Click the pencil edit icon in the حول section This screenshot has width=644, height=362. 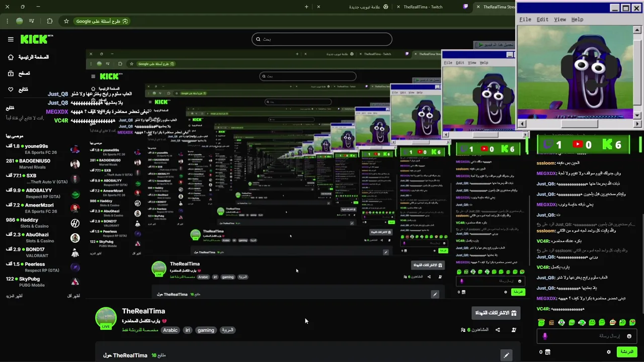click(x=507, y=355)
